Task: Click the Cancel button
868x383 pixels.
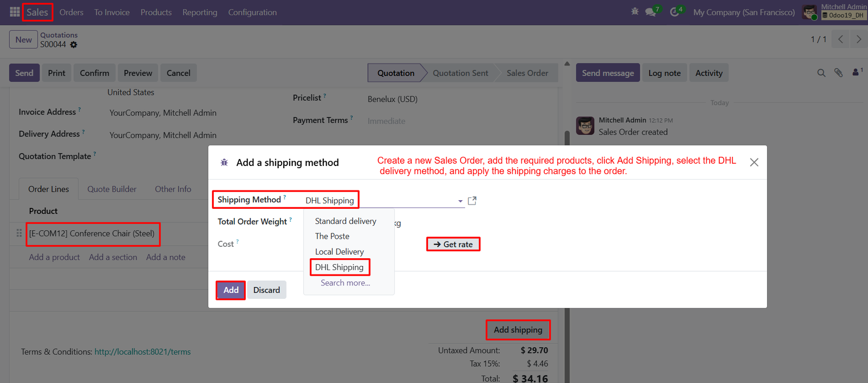Action: [x=178, y=73]
